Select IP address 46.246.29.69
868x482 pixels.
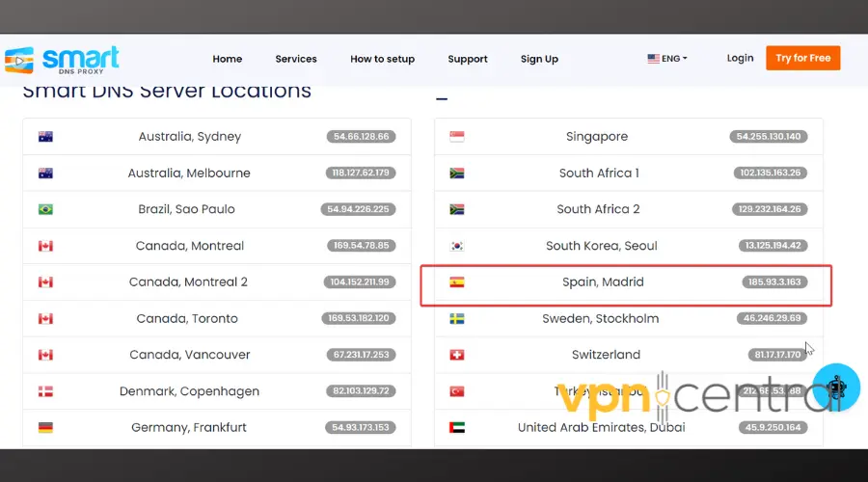[772, 318]
